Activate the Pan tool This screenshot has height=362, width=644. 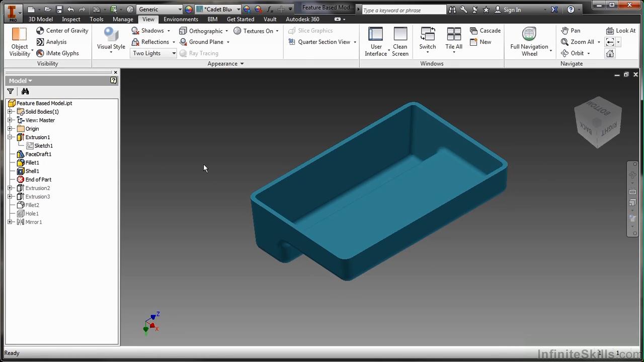point(571,31)
